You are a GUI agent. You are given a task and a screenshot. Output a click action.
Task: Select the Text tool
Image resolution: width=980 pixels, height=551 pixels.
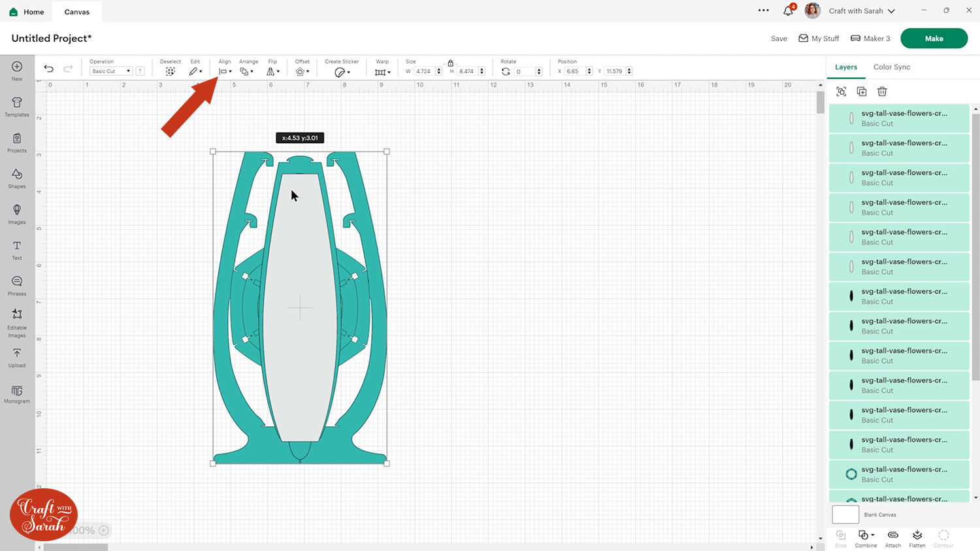(x=17, y=249)
